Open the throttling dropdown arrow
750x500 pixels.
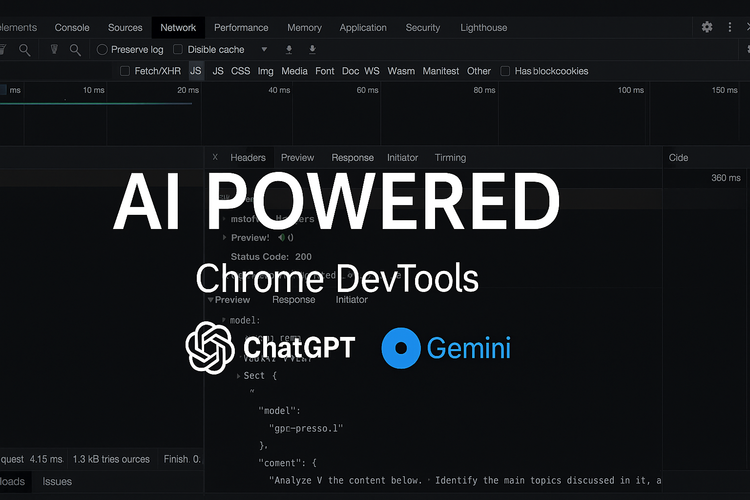pos(264,49)
